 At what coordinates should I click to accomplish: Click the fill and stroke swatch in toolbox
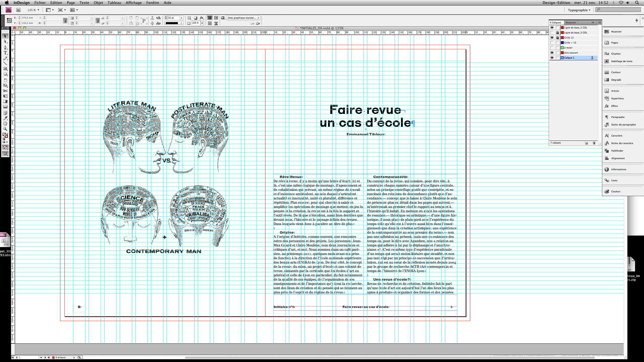5,135
